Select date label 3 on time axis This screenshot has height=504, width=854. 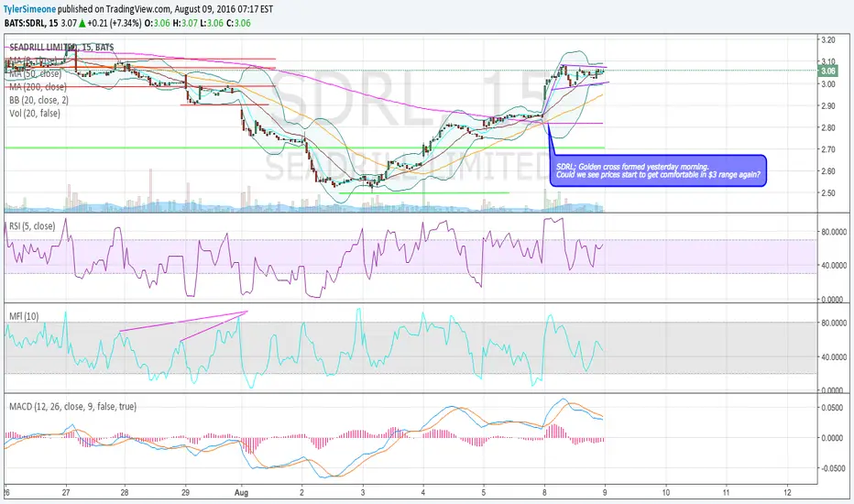tap(363, 493)
